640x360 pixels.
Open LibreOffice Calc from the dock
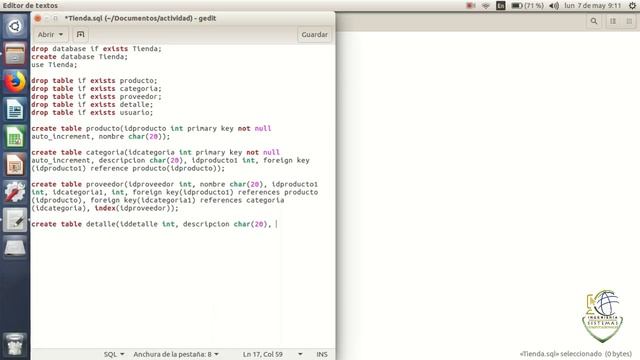[15, 138]
